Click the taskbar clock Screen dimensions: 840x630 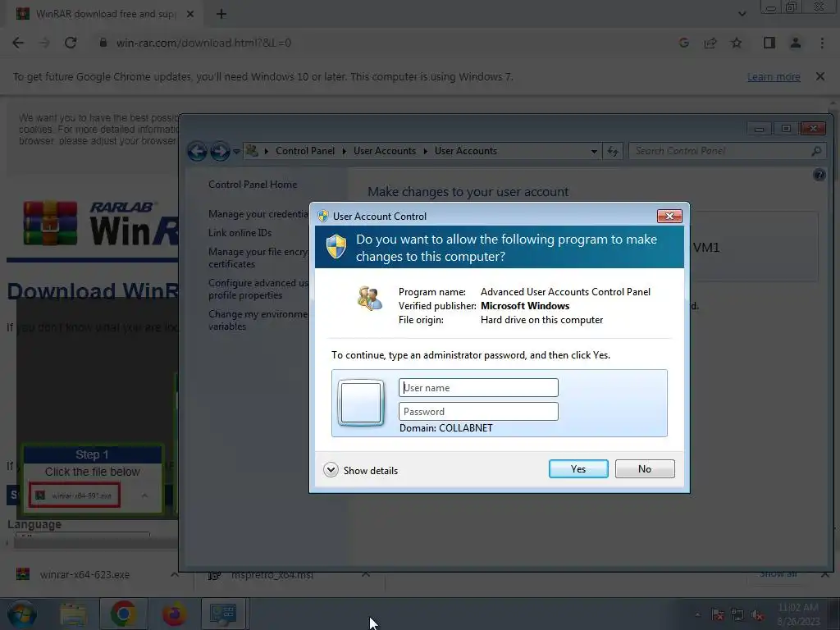point(798,614)
